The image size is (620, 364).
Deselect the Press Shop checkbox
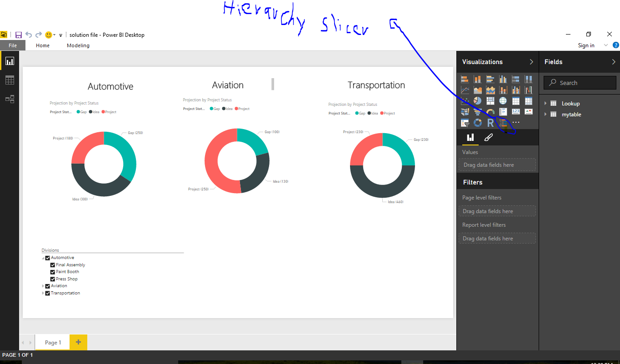pos(53,279)
